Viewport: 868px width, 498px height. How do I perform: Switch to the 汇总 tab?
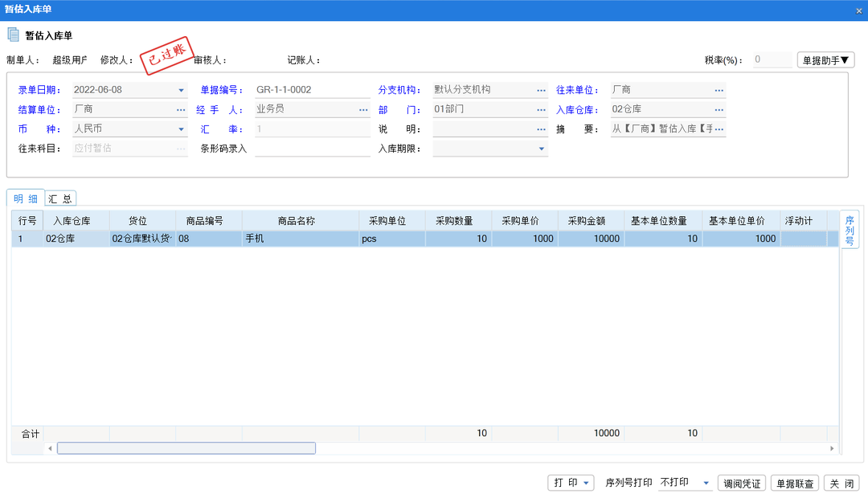coord(60,198)
